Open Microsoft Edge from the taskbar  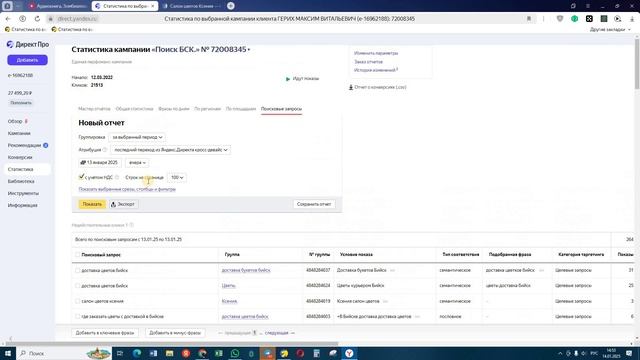(137, 353)
